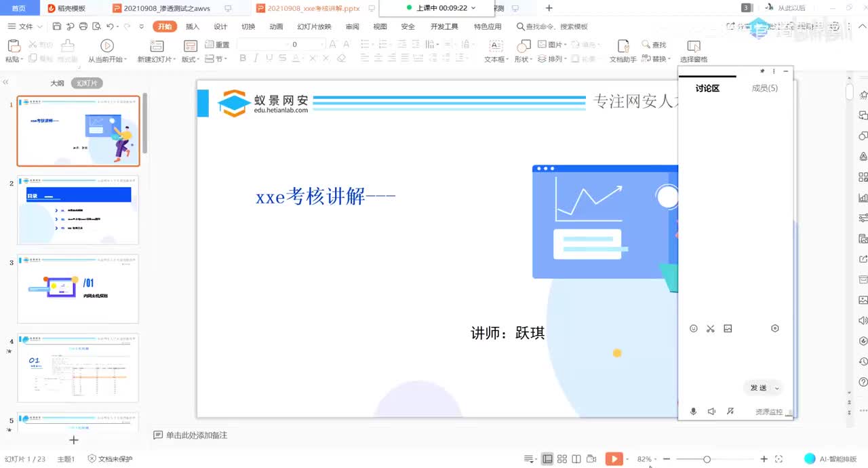Click the fit-to-window icon in status bar
The image size is (868, 468).
click(x=778, y=459)
